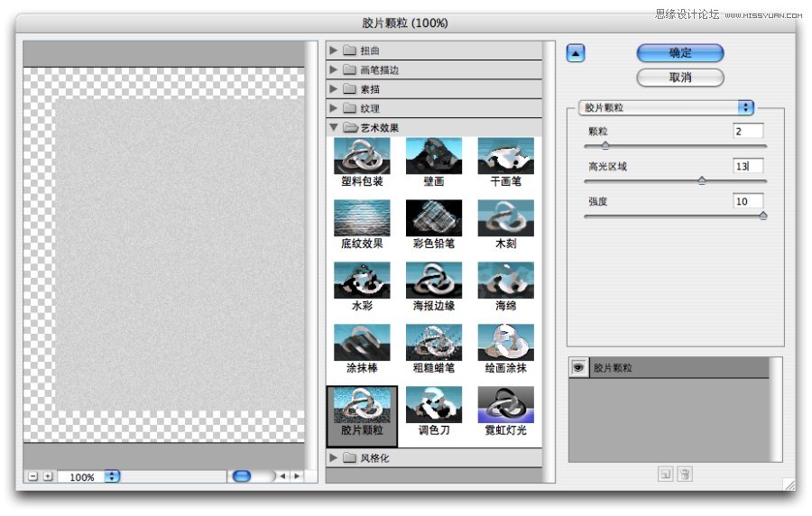Collapse the filter gallery with the blue arrow button

(576, 53)
